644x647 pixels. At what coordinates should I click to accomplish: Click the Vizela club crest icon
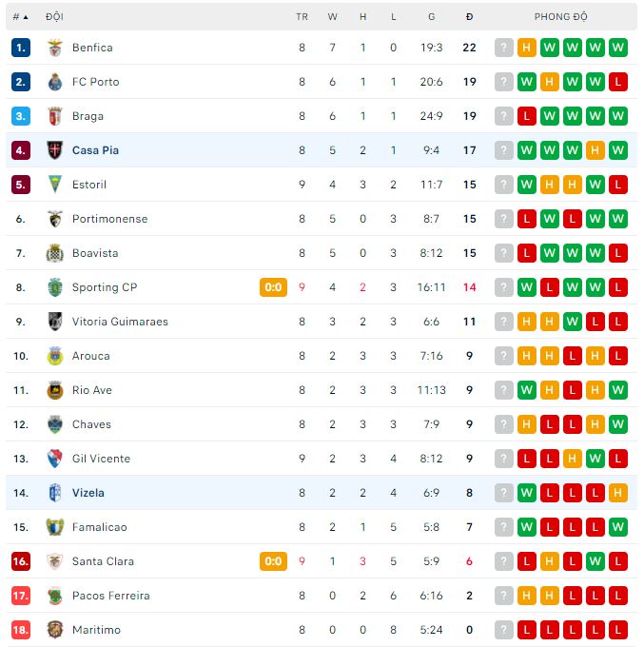click(x=54, y=493)
